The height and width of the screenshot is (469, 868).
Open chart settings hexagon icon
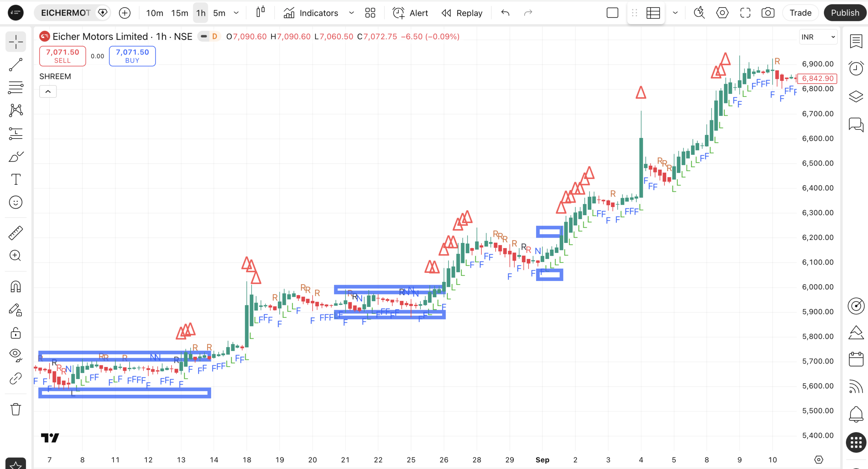[722, 13]
